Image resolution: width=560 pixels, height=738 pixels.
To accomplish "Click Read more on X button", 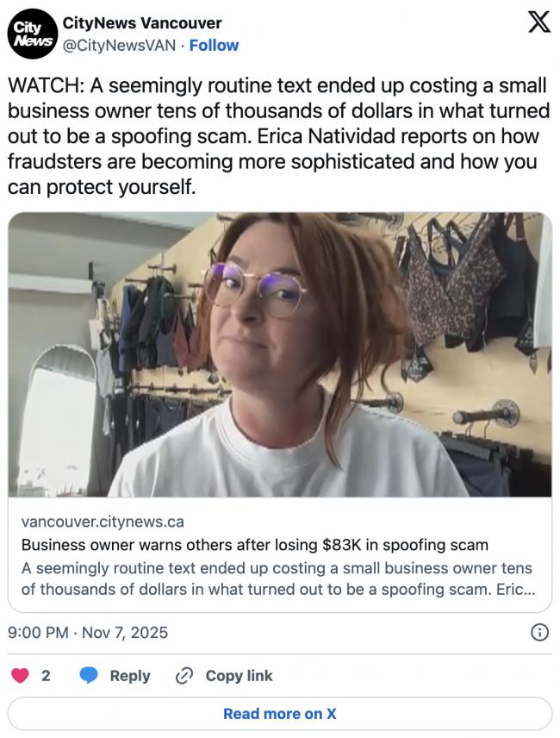I will pyautogui.click(x=280, y=714).
